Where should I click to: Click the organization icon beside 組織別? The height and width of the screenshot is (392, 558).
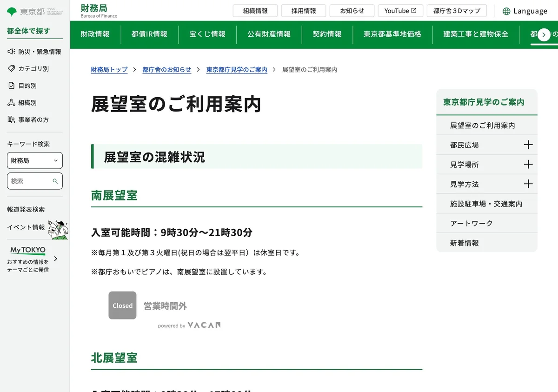[12, 102]
